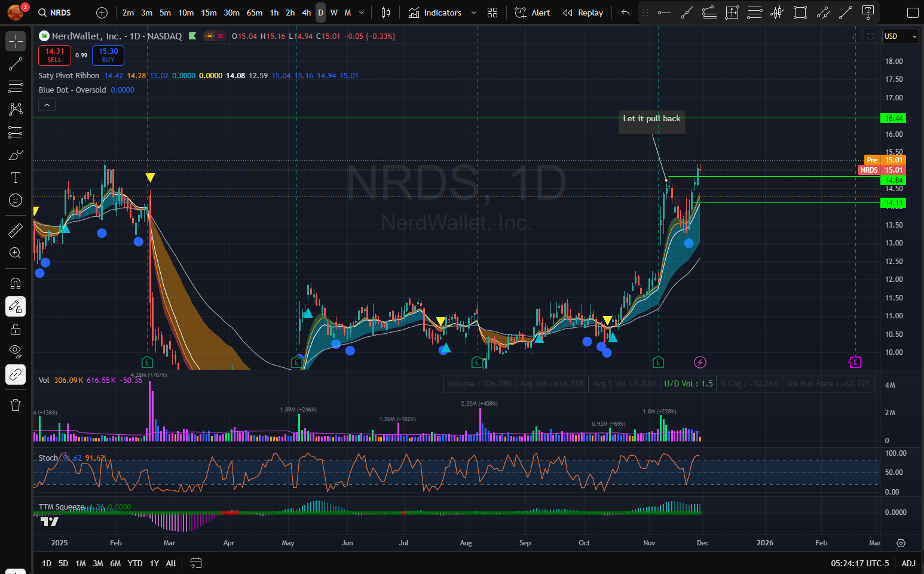
Task: Select the zoom-in tool
Action: pos(16,253)
